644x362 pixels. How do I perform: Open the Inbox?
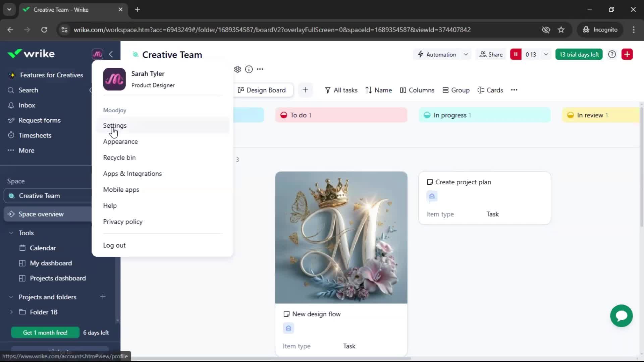27,105
